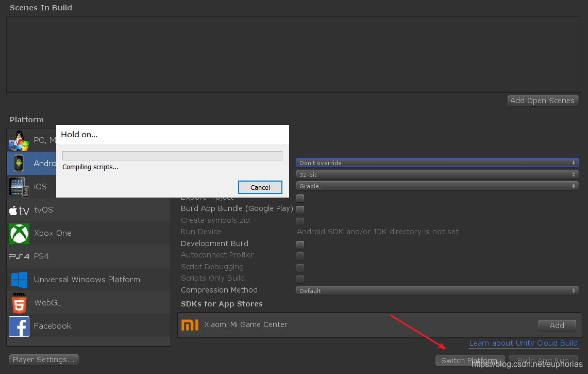
Task: Select the Xbox One logo icon
Action: click(x=19, y=233)
